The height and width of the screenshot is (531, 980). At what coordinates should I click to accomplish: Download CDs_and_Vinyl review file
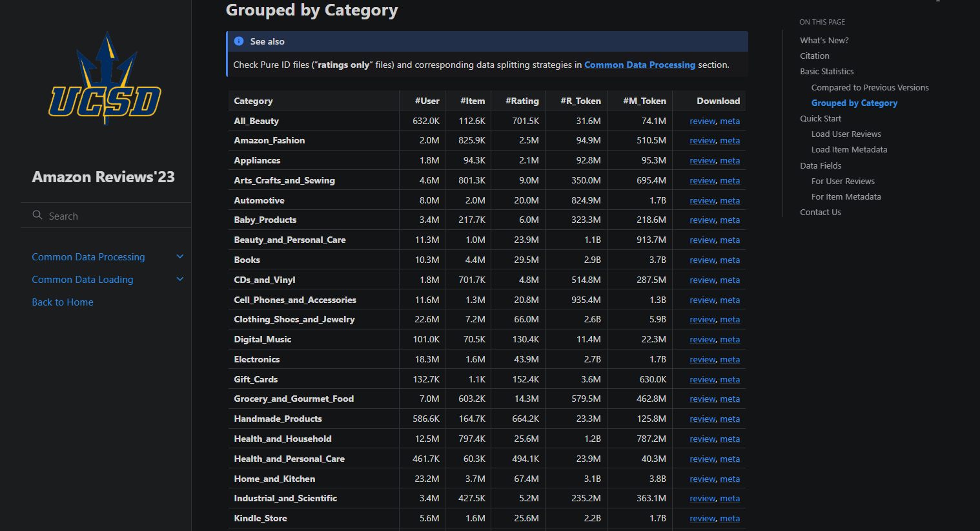(702, 280)
